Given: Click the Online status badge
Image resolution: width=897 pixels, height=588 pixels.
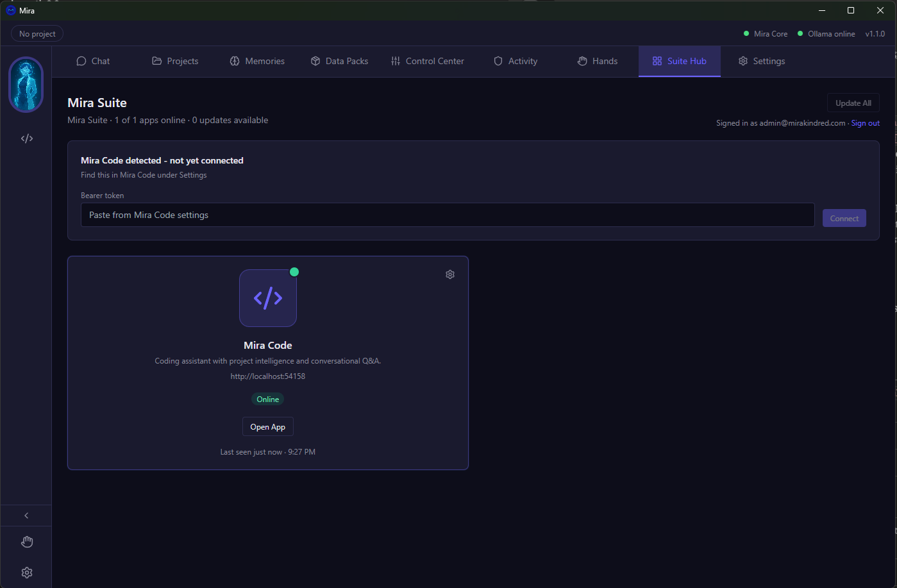Looking at the screenshot, I should pyautogui.click(x=268, y=399).
